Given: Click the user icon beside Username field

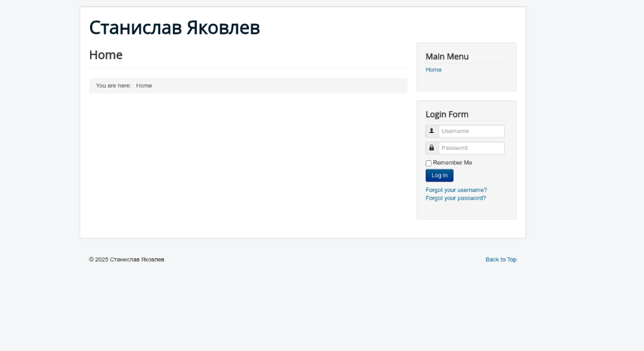Looking at the screenshot, I should click(x=431, y=131).
